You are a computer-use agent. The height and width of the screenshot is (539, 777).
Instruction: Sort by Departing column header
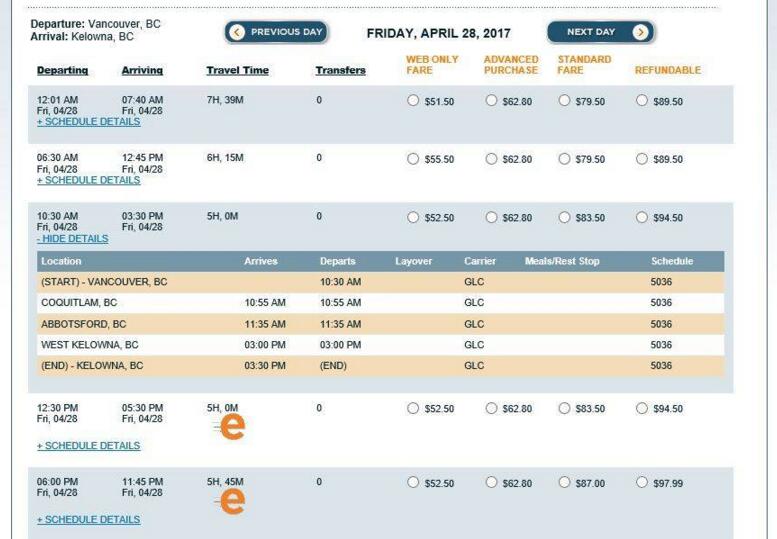coord(62,70)
